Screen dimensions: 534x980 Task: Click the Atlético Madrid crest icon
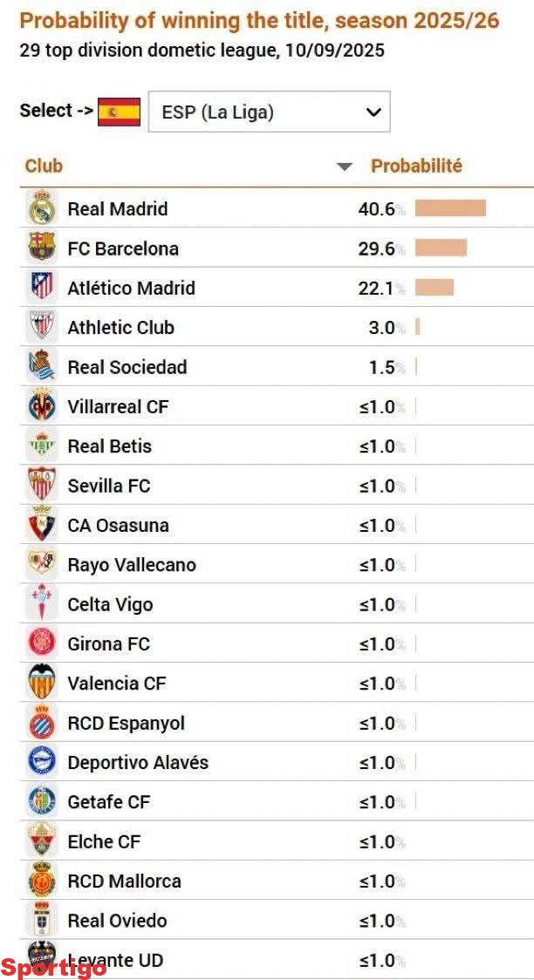[41, 288]
